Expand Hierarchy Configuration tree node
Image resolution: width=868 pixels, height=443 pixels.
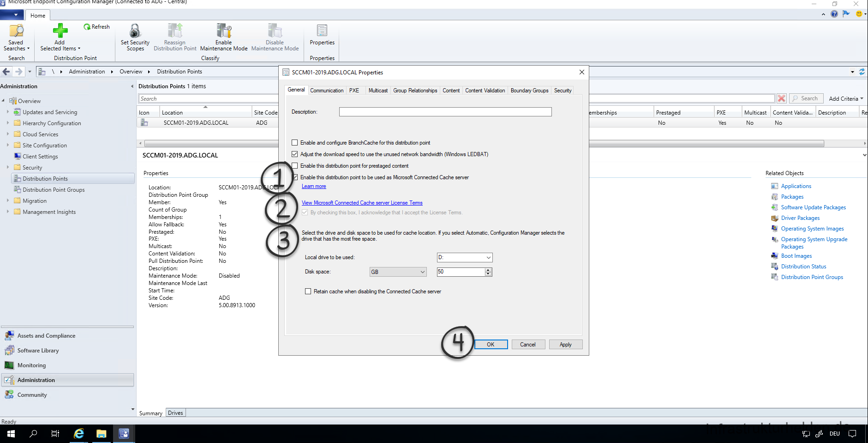(8, 123)
